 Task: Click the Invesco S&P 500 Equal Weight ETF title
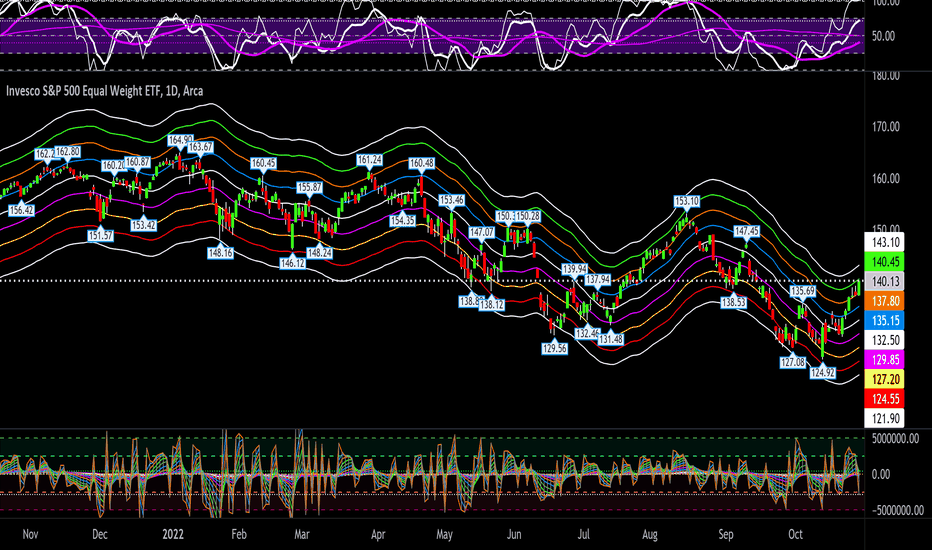[105, 91]
